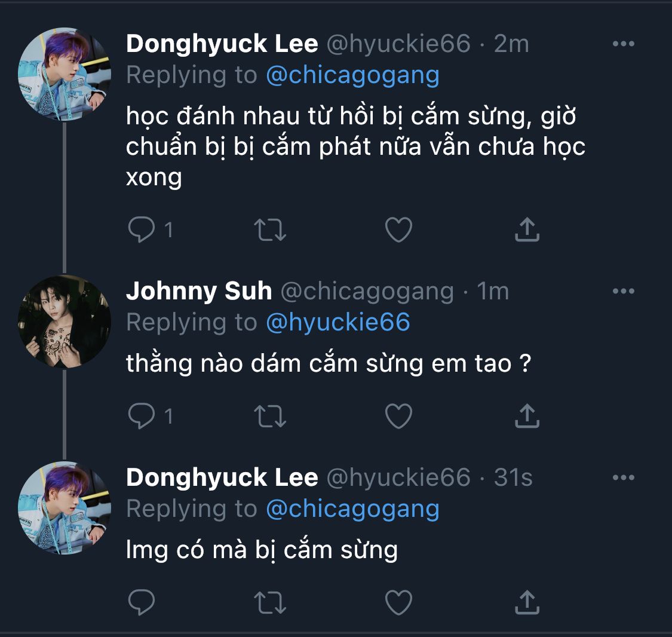The height and width of the screenshot is (637, 672).
Task: Retweet the first Donghyuck Lee tweet
Action: [270, 229]
